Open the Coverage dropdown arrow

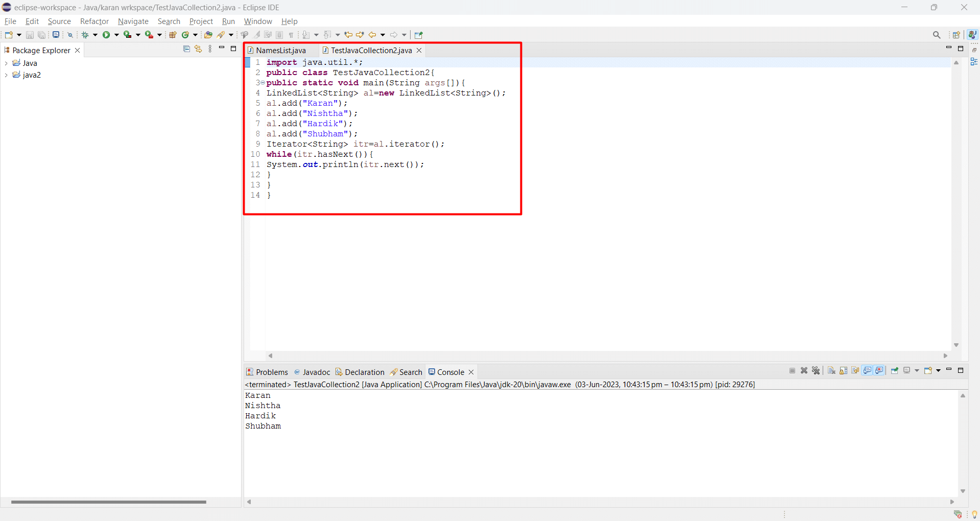pyautogui.click(x=138, y=35)
